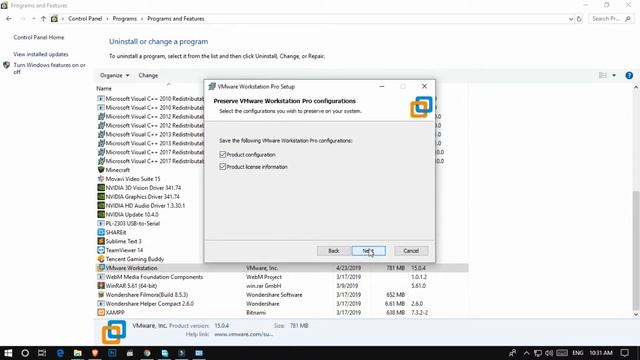Click Change in the Programs toolbar
Screen dimensions: 640x360
[x=148, y=76]
